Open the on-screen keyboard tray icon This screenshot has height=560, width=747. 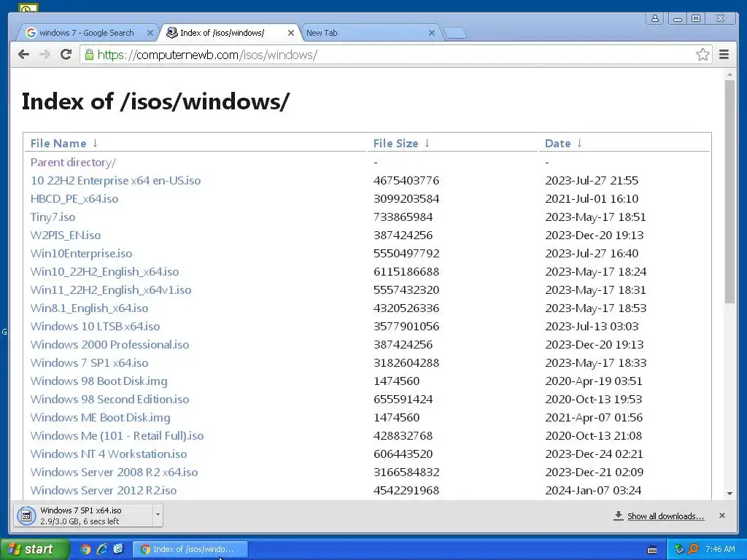pyautogui.click(x=652, y=550)
